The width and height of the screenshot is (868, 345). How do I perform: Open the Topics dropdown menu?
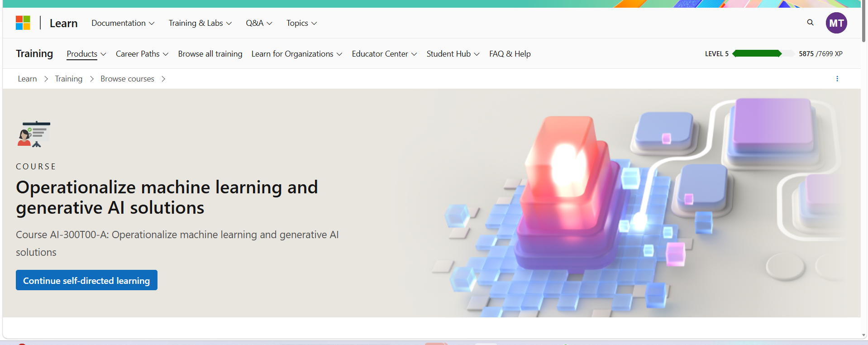tap(301, 23)
